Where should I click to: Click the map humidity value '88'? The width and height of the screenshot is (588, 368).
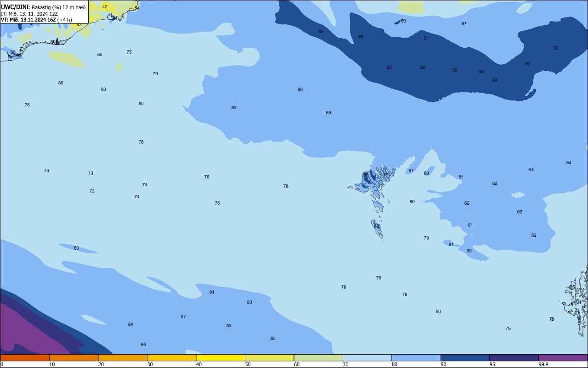13,52
